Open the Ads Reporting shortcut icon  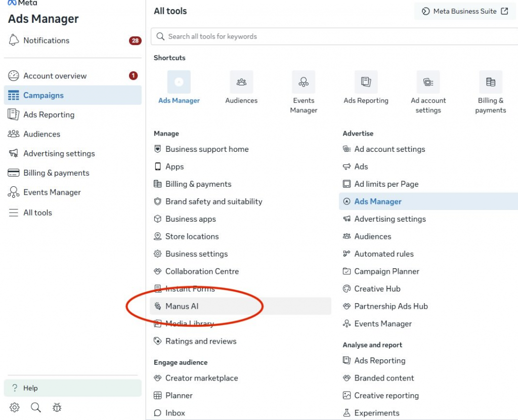366,82
